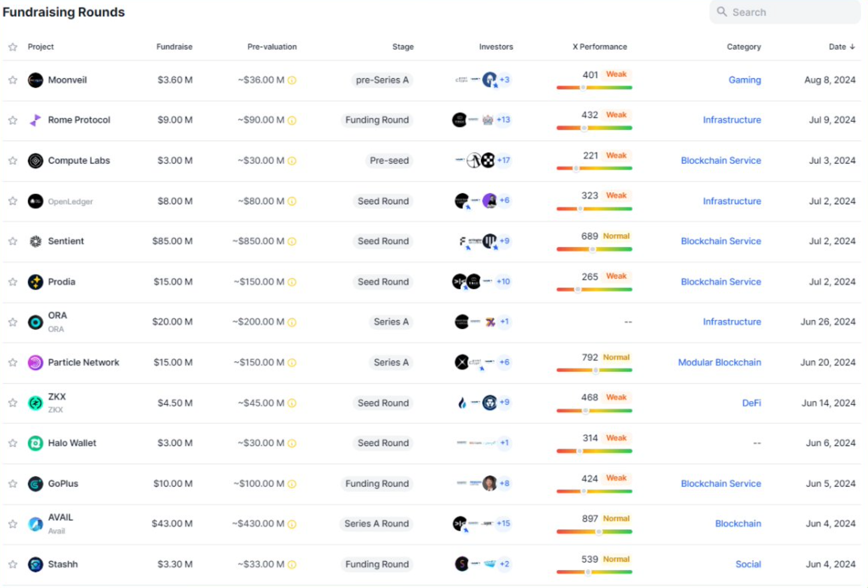
Task: Open the Modular Blockchain category link
Action: coord(719,362)
